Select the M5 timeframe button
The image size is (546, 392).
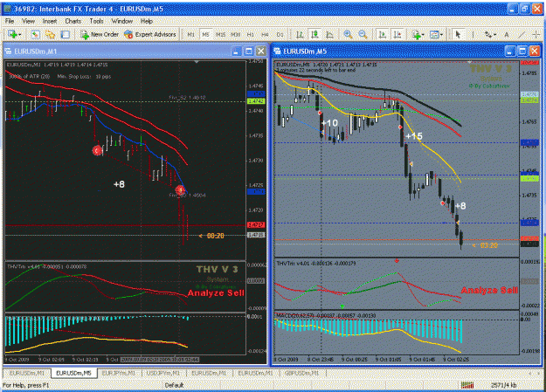pos(205,34)
